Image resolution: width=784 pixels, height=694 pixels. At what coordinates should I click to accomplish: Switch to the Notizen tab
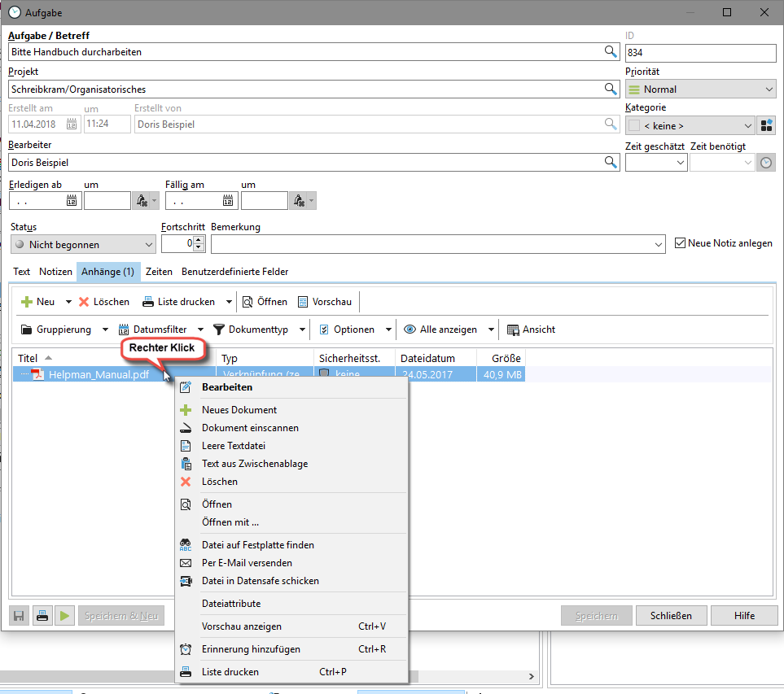tap(55, 272)
